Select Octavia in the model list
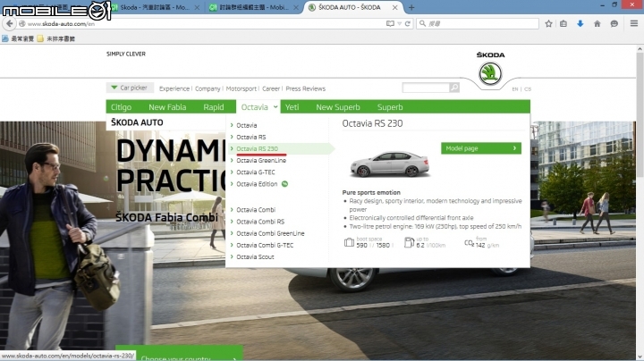This screenshot has height=361, width=644. (x=247, y=125)
